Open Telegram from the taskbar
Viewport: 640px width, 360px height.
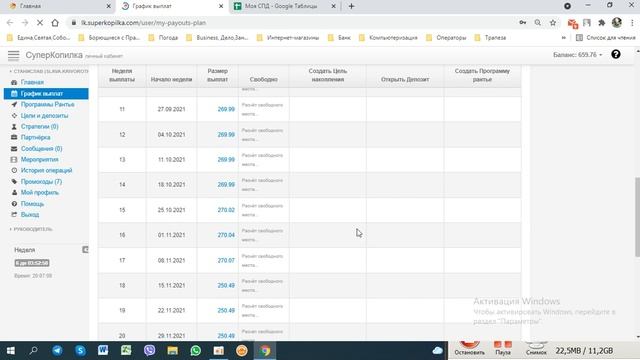(x=57, y=350)
